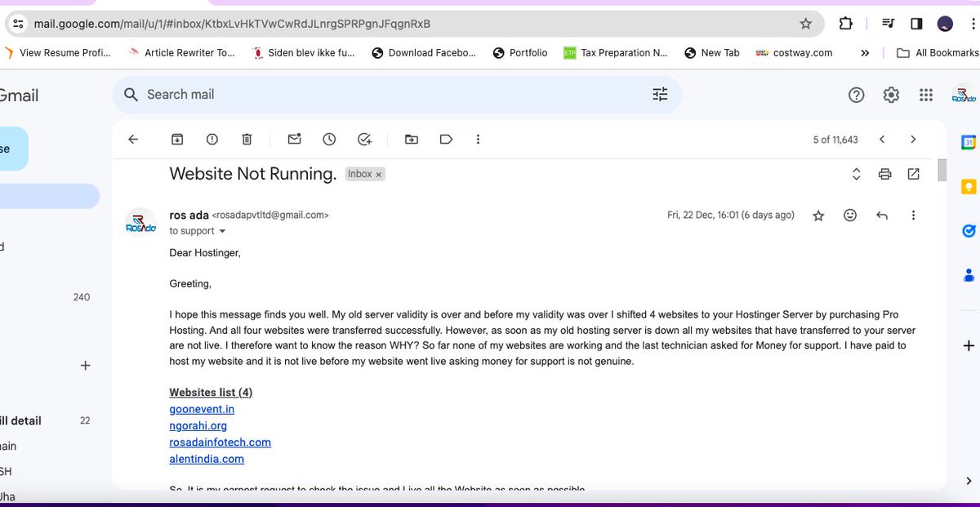The height and width of the screenshot is (507, 980).
Task: Expand all messages in the conversation
Action: 857,174
